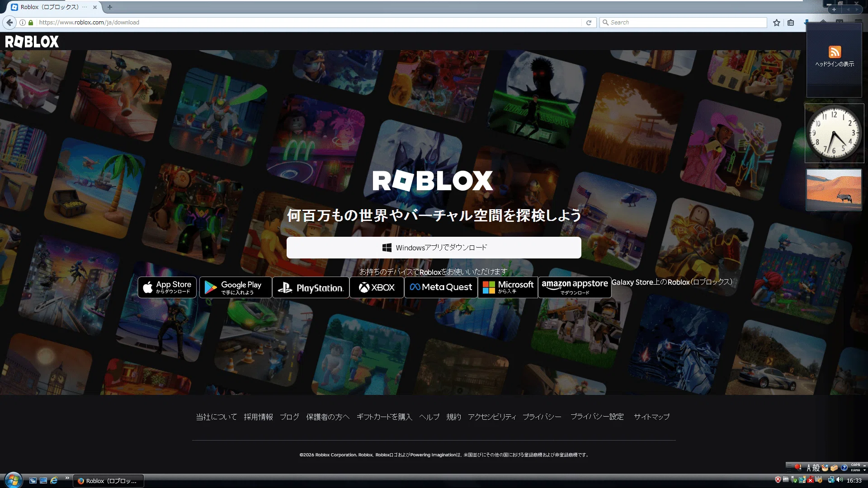Click the 16:33 taskbar clock
The image size is (868, 488).
854,481
